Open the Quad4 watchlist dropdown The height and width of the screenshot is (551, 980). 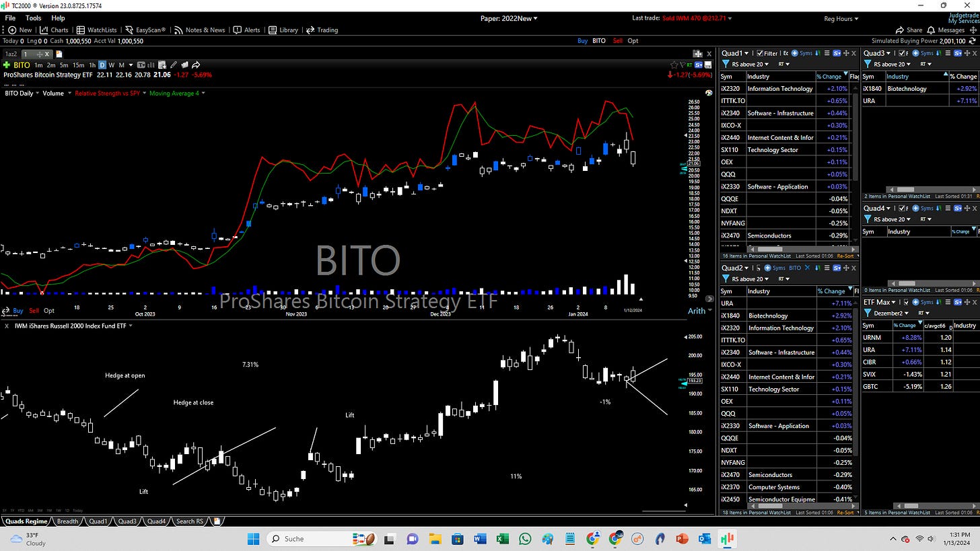tap(876, 209)
